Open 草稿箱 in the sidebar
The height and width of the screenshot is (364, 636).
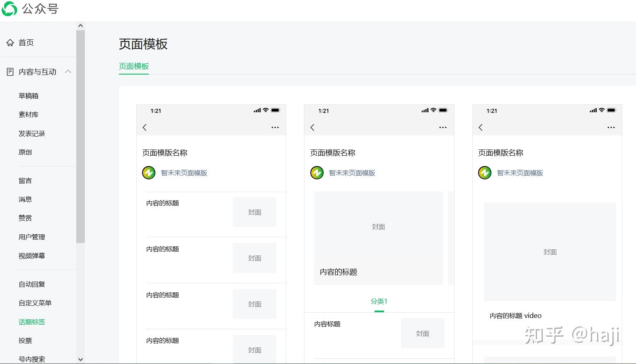pos(29,96)
